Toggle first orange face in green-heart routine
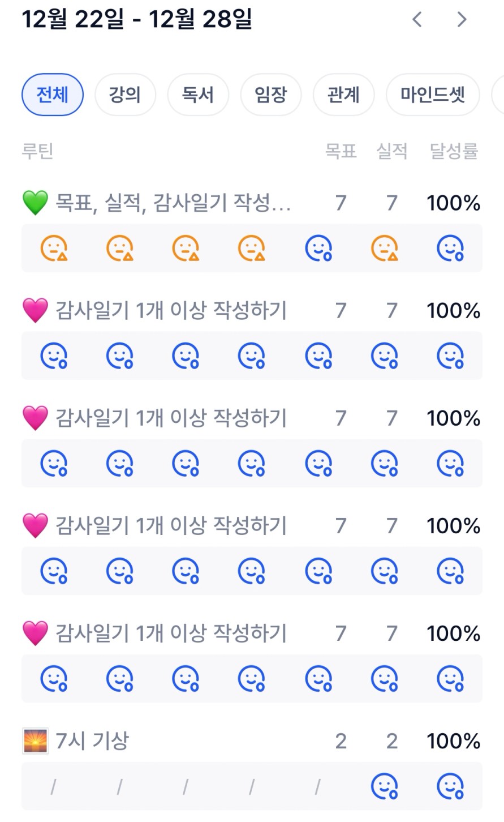 [54, 248]
